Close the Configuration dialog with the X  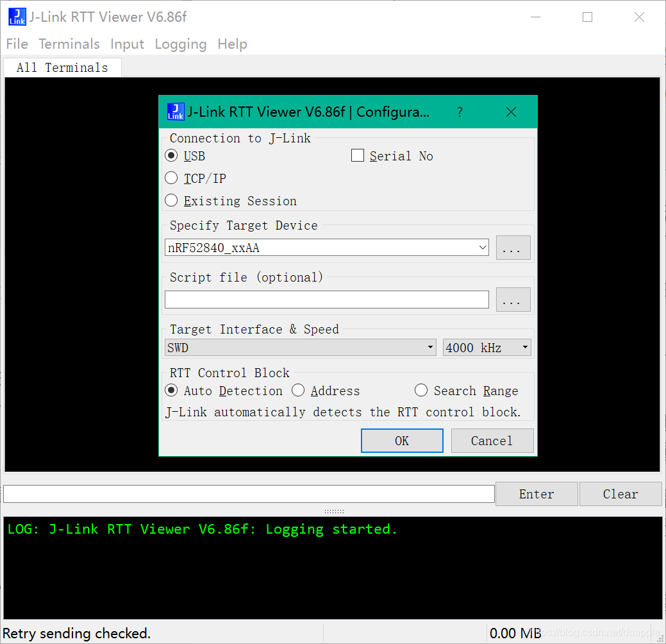511,112
